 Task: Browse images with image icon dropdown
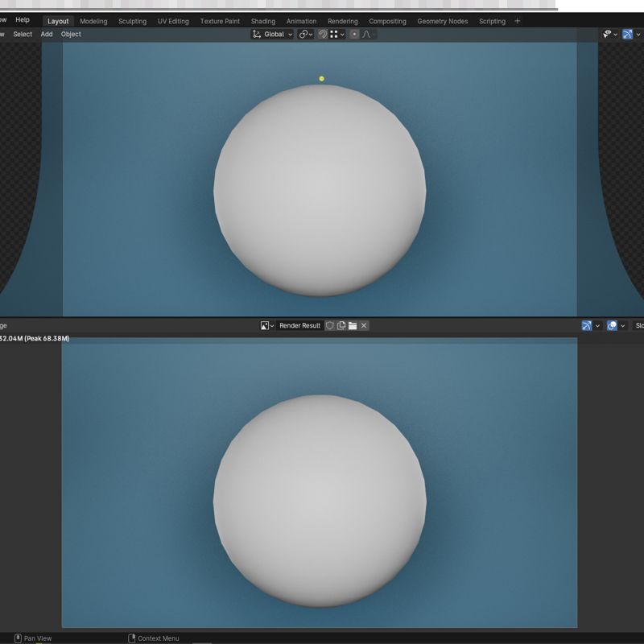click(266, 326)
